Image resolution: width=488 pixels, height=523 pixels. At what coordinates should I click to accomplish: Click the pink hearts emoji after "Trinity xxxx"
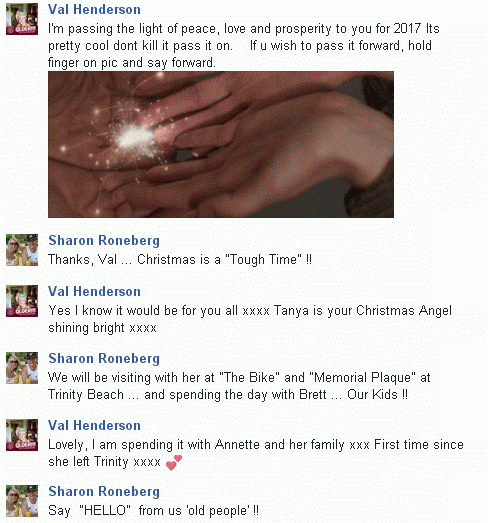174,463
